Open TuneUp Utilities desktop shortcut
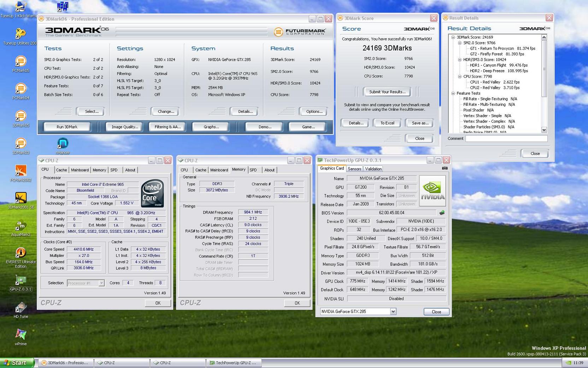The height and width of the screenshot is (368, 588). (x=20, y=36)
